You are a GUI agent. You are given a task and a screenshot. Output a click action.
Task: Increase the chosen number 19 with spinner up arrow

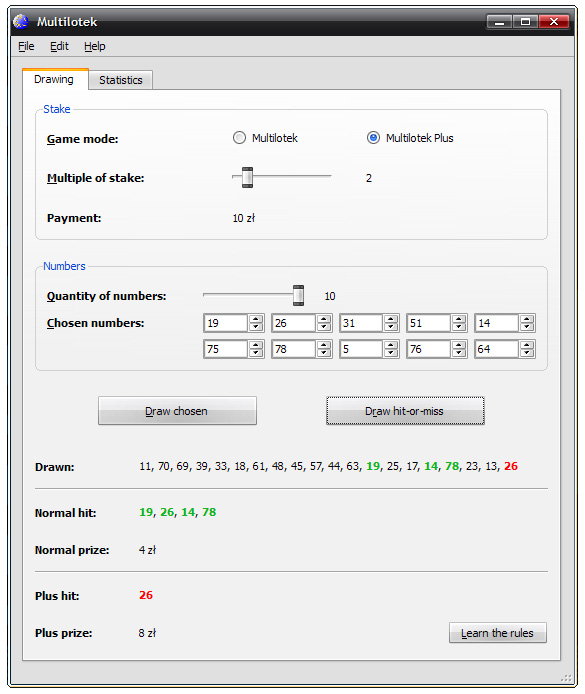[256, 319]
